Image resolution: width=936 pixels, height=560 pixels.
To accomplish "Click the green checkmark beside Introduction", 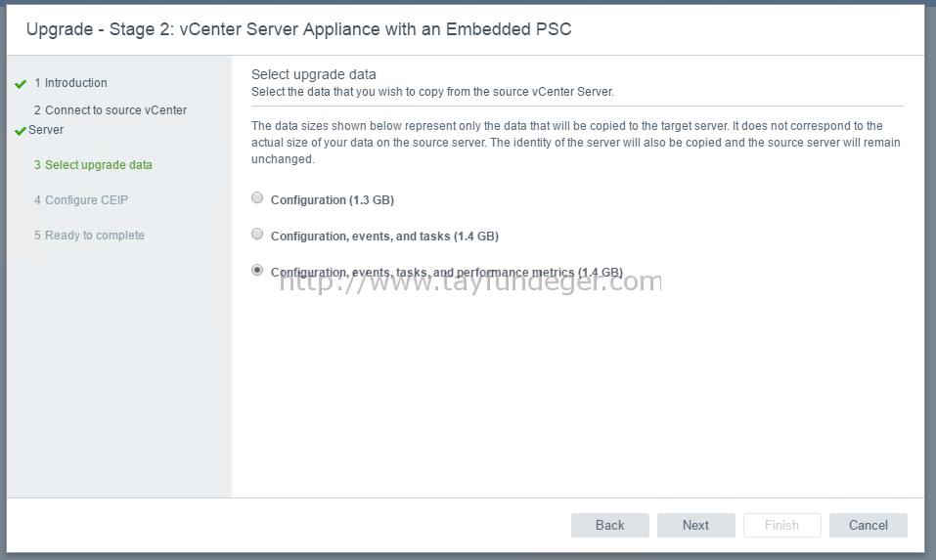I will click(x=21, y=84).
